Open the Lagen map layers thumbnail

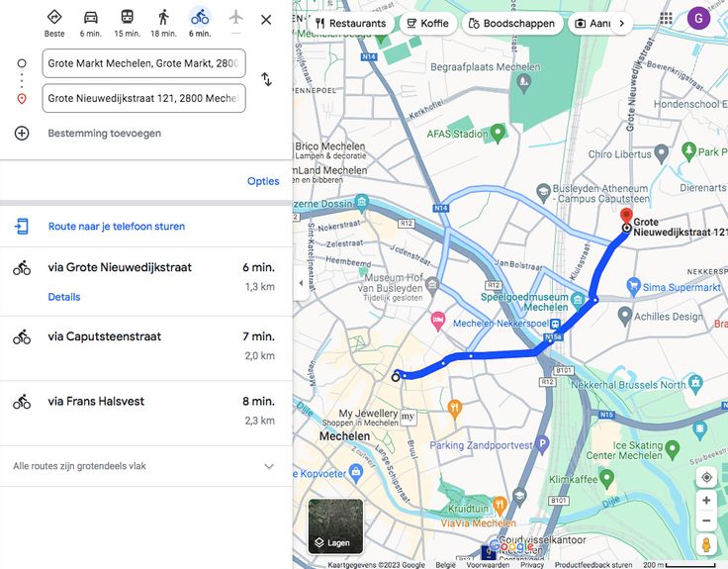coord(335,526)
